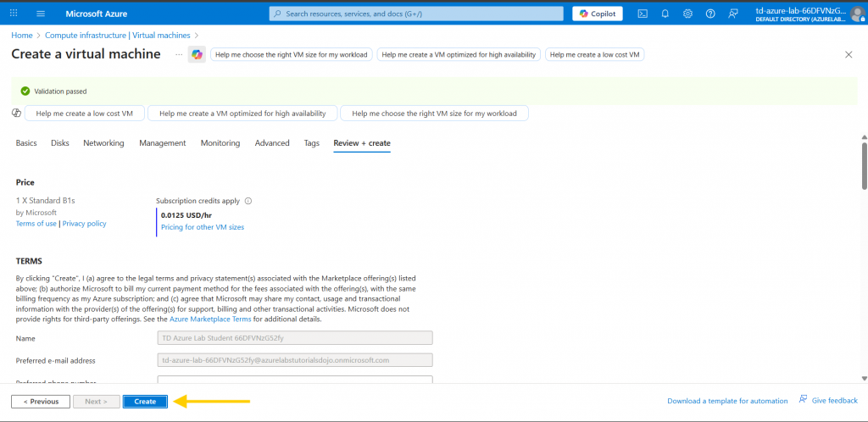This screenshot has height=422, width=868.
Task: Go to Home breadcrumb
Action: coord(22,35)
